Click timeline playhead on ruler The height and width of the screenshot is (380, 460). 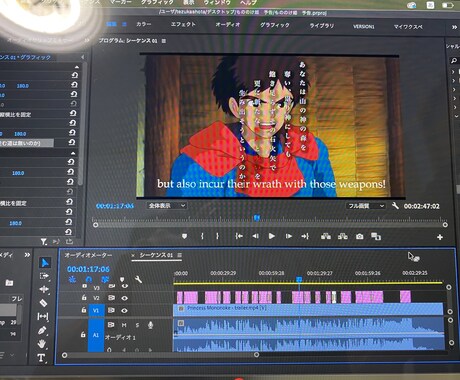tap(299, 279)
